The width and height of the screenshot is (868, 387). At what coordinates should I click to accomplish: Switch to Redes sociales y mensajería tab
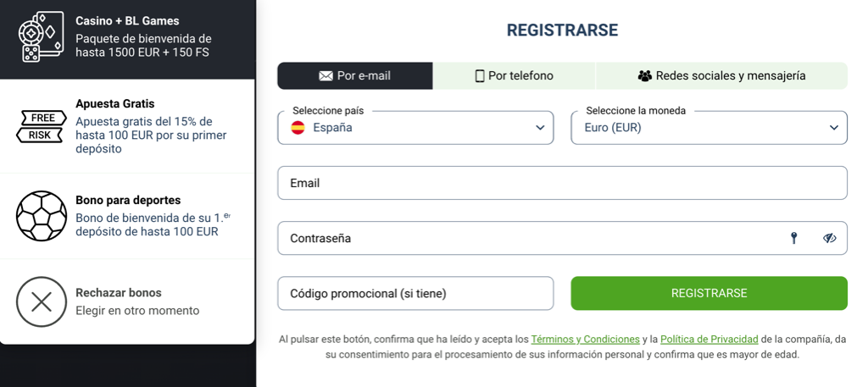(x=721, y=76)
